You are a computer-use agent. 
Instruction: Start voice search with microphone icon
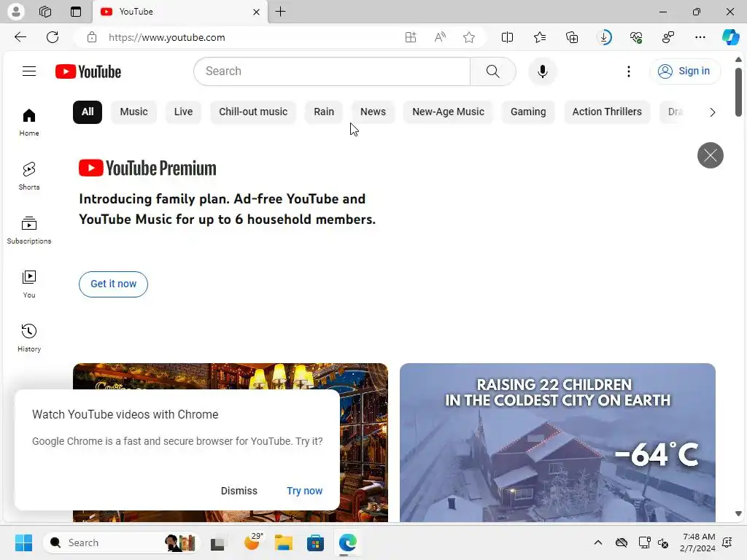[x=542, y=71]
